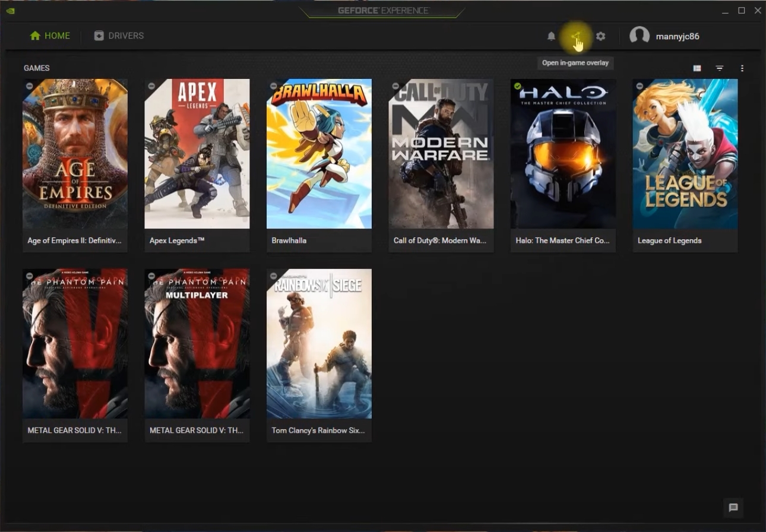The height and width of the screenshot is (532, 766).
Task: Click the NVIDIA logo in title bar
Action: [10, 11]
